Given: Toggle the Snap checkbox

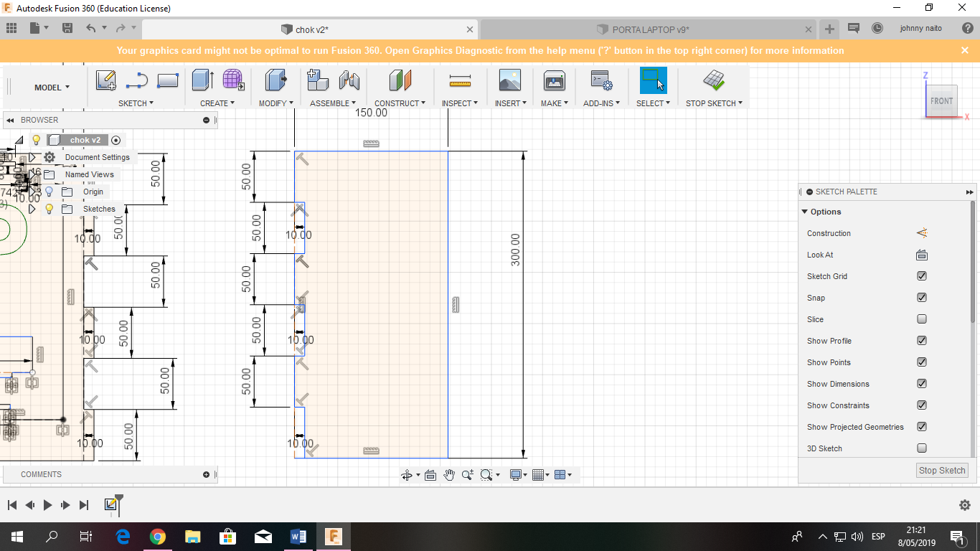Looking at the screenshot, I should coord(922,298).
